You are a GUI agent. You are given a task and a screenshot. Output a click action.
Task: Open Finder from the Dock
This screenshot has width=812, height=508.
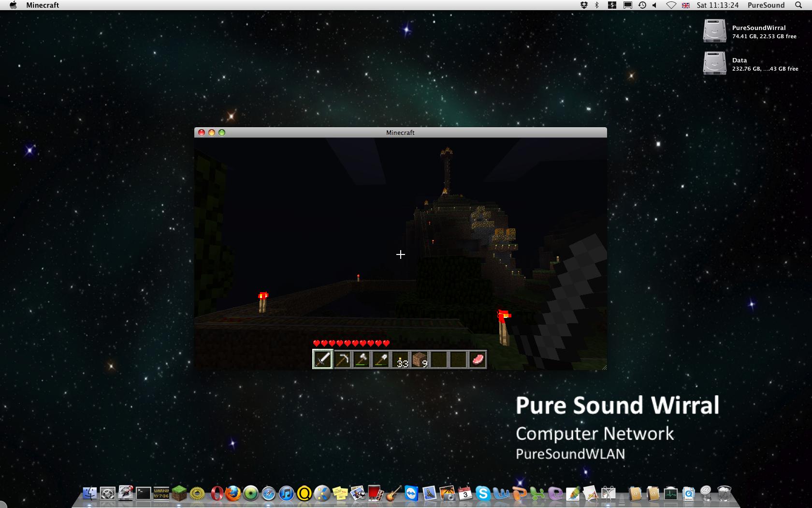point(90,493)
